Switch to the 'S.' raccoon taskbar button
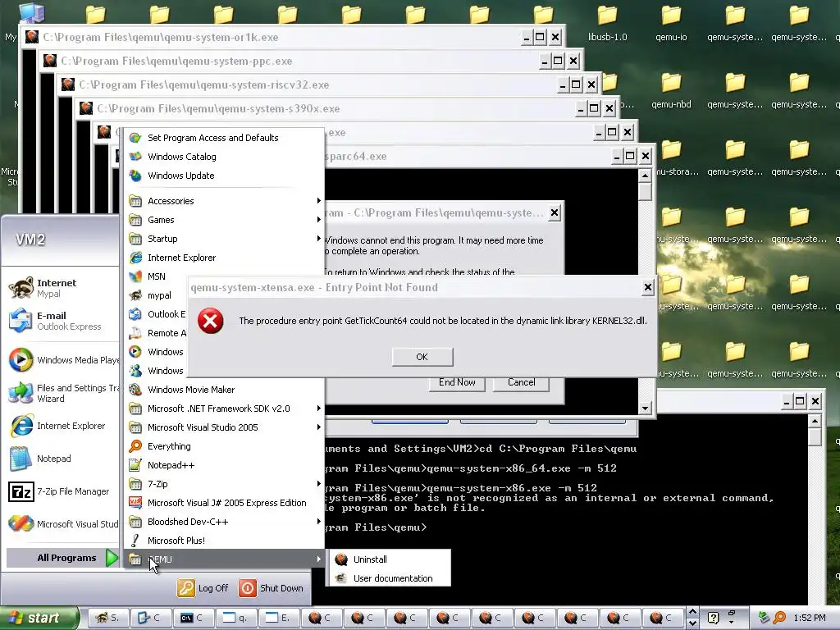840x630 pixels. (109, 618)
